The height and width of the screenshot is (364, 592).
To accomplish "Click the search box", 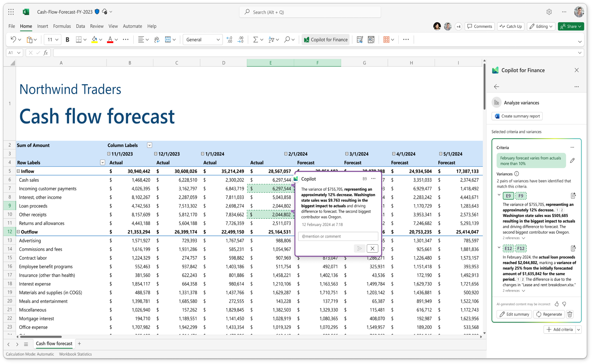I will pyautogui.click(x=310, y=12).
